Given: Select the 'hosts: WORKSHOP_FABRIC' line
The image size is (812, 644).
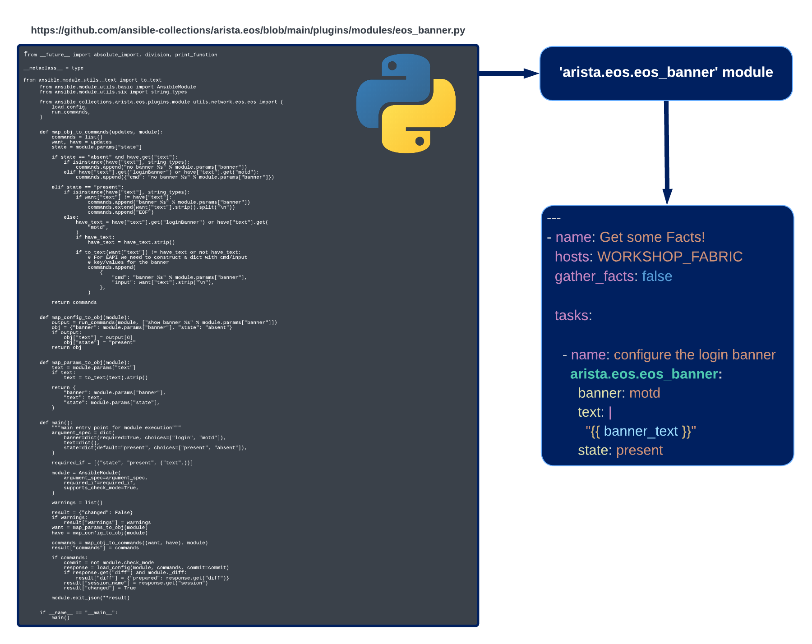Looking at the screenshot, I should [x=648, y=257].
